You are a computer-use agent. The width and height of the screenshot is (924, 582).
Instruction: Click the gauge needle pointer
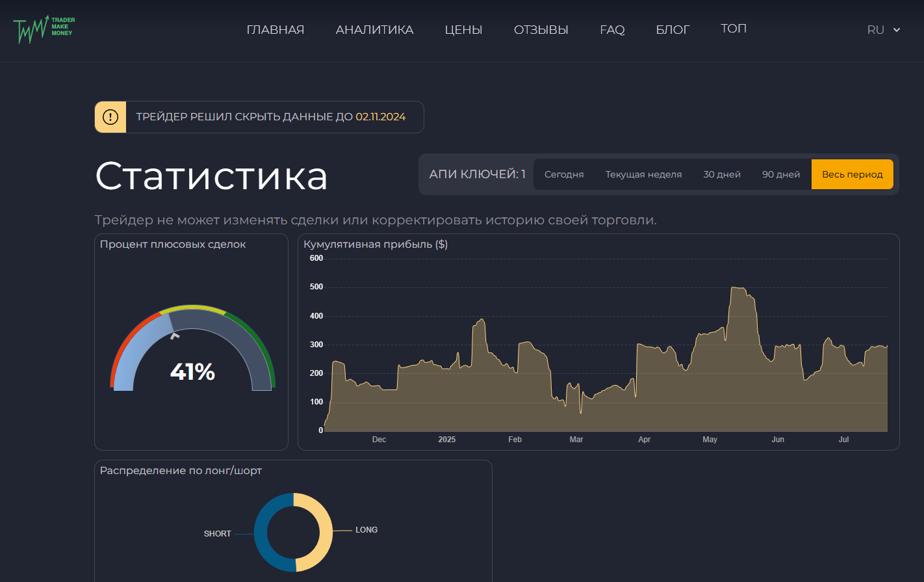coord(174,336)
